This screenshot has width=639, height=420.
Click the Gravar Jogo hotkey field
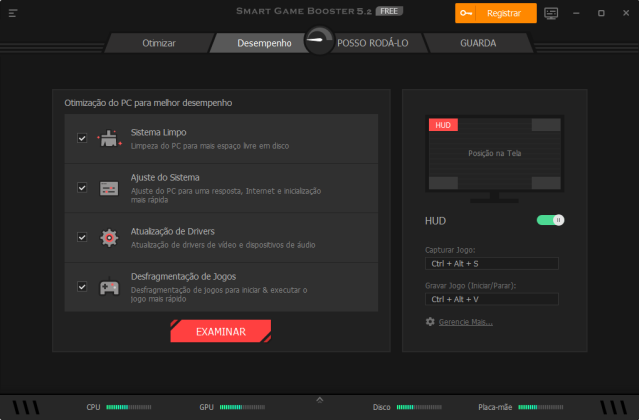point(491,299)
